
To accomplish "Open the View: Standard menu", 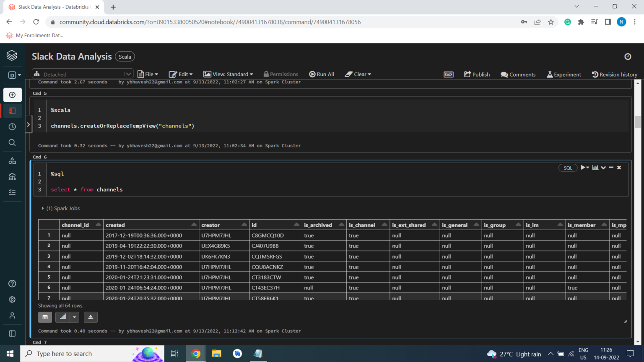I will click(229, 74).
